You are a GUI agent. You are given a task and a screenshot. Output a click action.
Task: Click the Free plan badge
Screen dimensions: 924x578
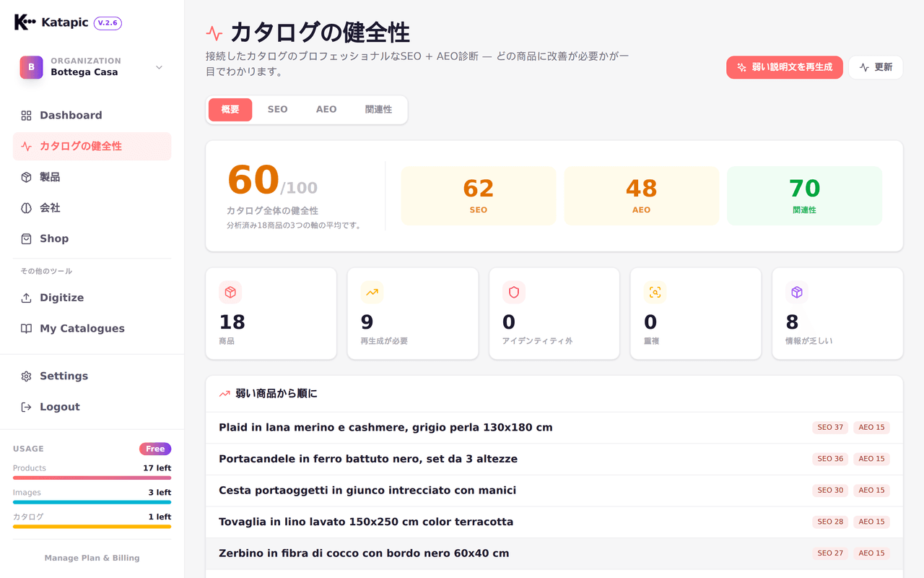click(155, 449)
